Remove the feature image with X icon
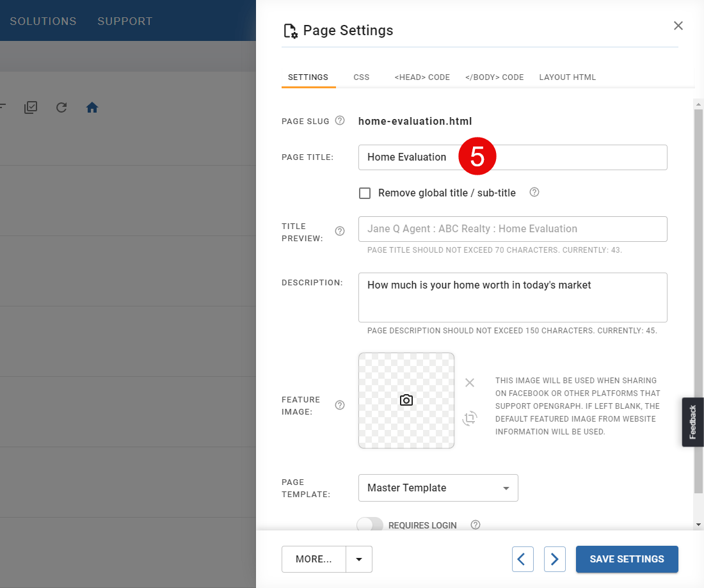Image resolution: width=704 pixels, height=588 pixels. pos(470,383)
